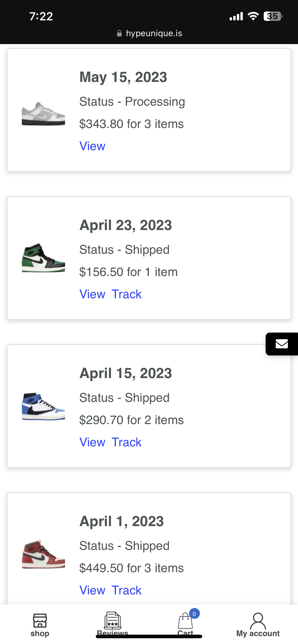
Task: Tap the grey sneaker order thumbnail
Action: coord(43,114)
